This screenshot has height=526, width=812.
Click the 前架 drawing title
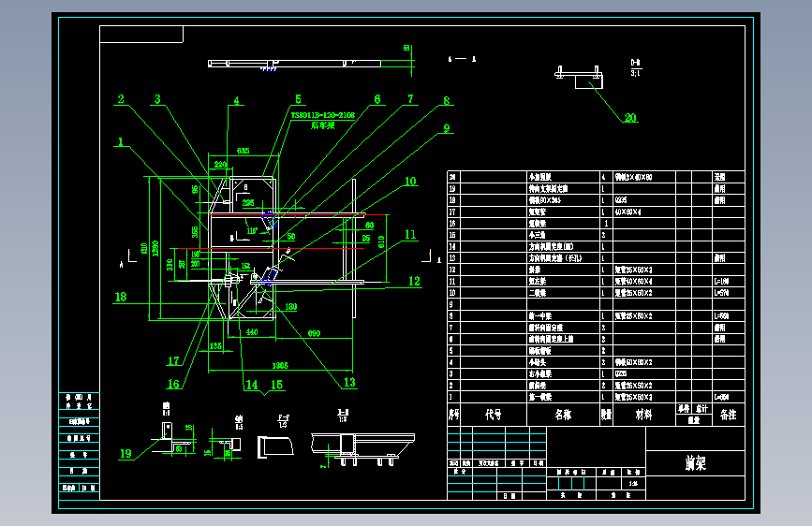[696, 463]
